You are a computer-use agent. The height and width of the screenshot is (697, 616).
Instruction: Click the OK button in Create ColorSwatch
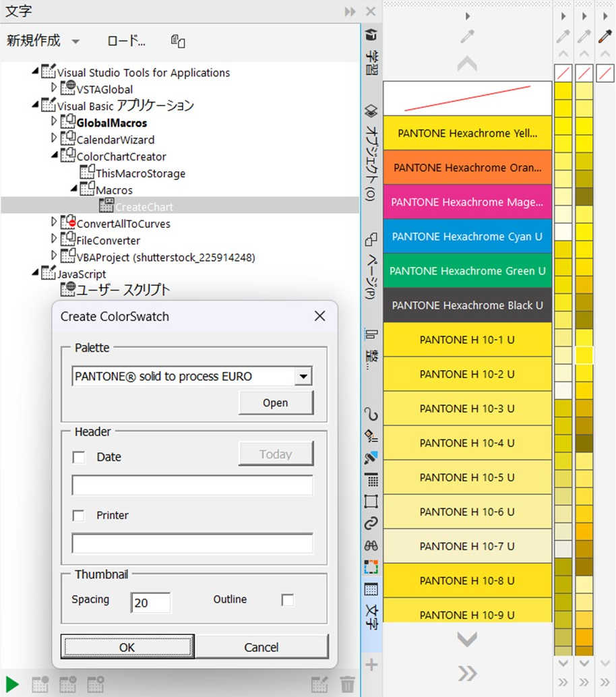pyautogui.click(x=127, y=647)
